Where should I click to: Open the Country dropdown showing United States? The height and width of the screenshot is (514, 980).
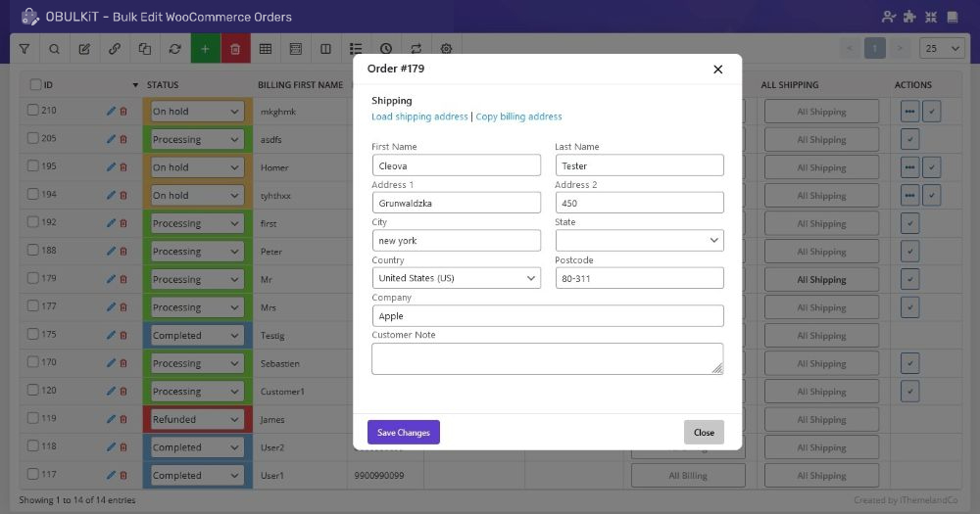(x=456, y=278)
